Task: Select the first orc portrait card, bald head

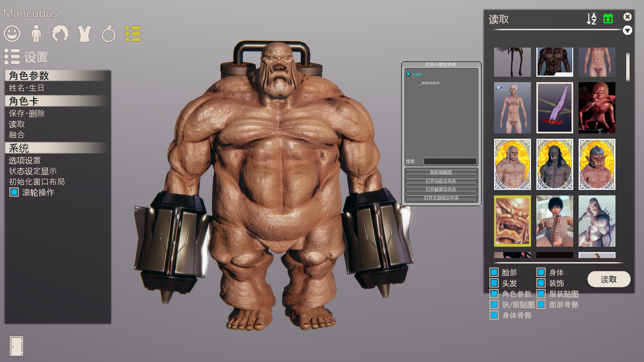Action: (x=512, y=164)
